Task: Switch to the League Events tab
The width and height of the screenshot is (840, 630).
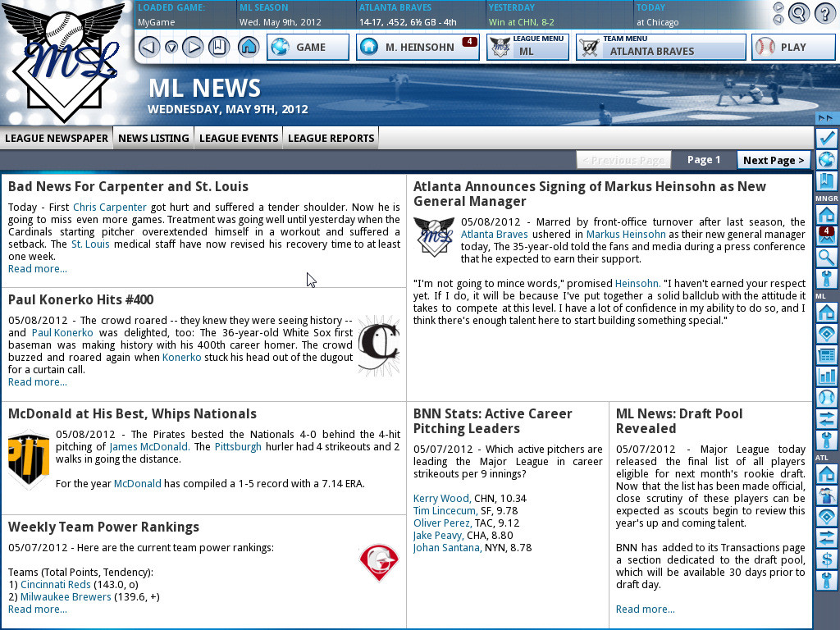Action: [239, 138]
